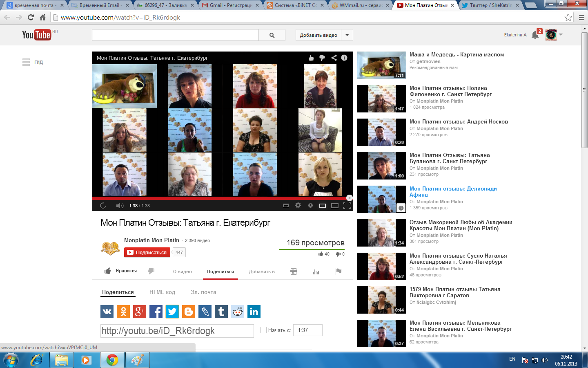The height and width of the screenshot is (368, 588).
Task: Share the video on Reddit
Action: pyautogui.click(x=238, y=312)
